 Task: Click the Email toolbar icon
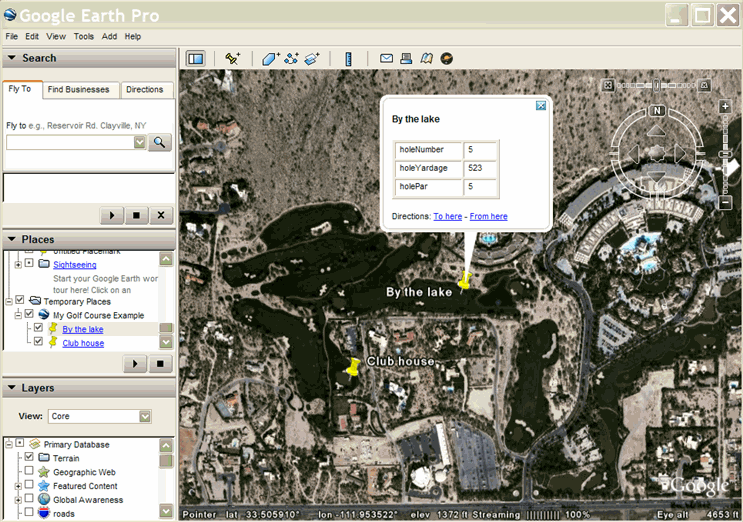387,59
